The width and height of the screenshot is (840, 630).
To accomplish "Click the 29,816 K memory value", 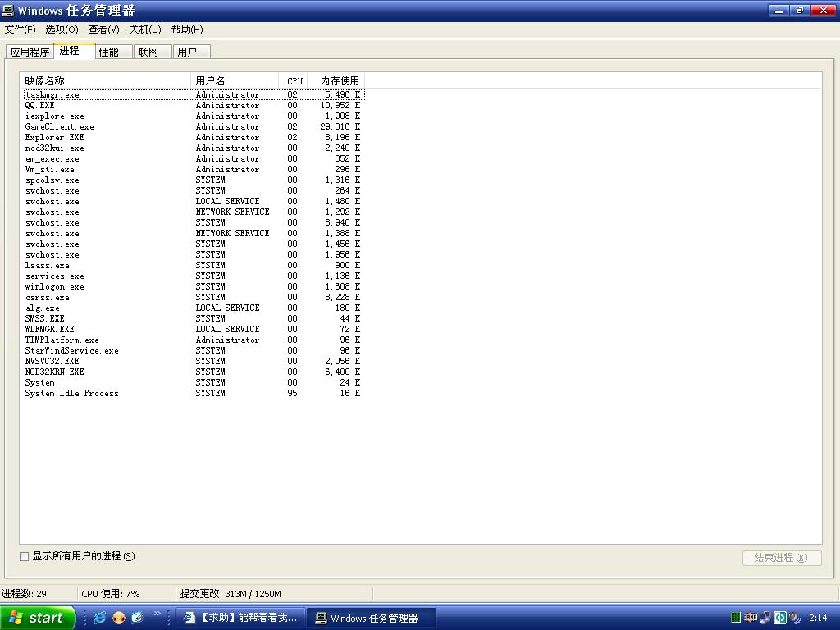I will pos(340,127).
